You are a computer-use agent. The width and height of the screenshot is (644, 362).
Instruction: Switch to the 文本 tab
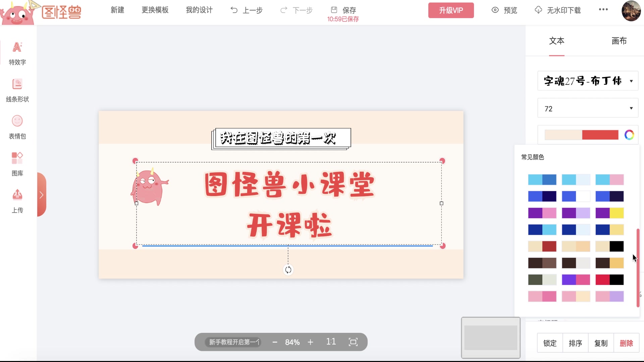coord(557,41)
